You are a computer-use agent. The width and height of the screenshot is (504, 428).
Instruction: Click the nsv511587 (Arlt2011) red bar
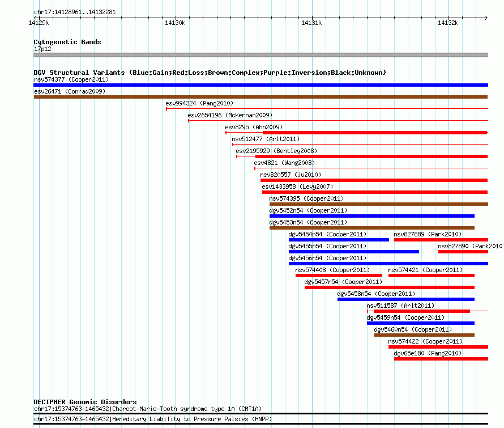[422, 311]
